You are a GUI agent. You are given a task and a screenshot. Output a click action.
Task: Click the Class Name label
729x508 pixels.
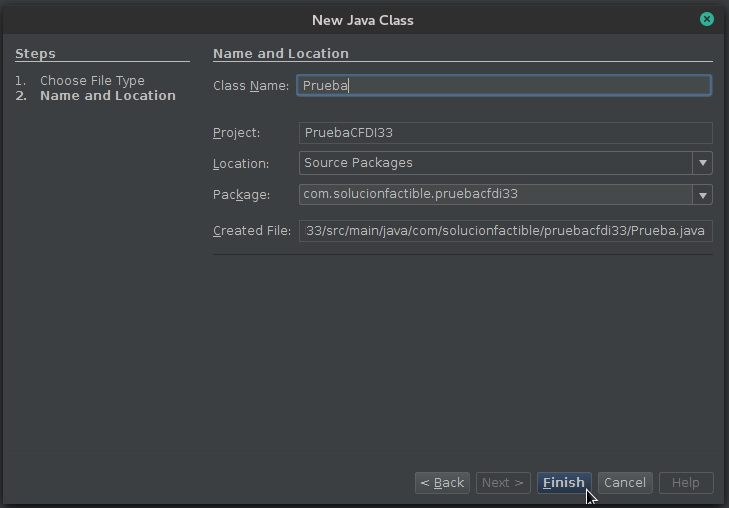[251, 86]
